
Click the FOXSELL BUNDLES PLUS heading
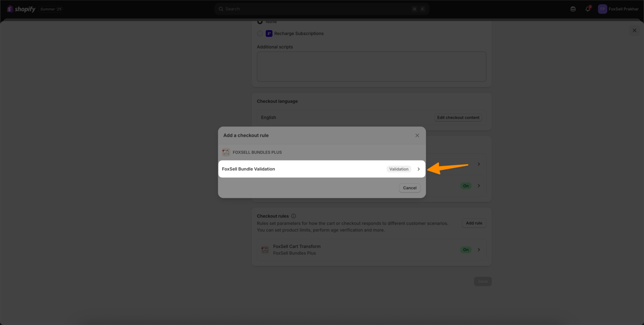click(257, 152)
